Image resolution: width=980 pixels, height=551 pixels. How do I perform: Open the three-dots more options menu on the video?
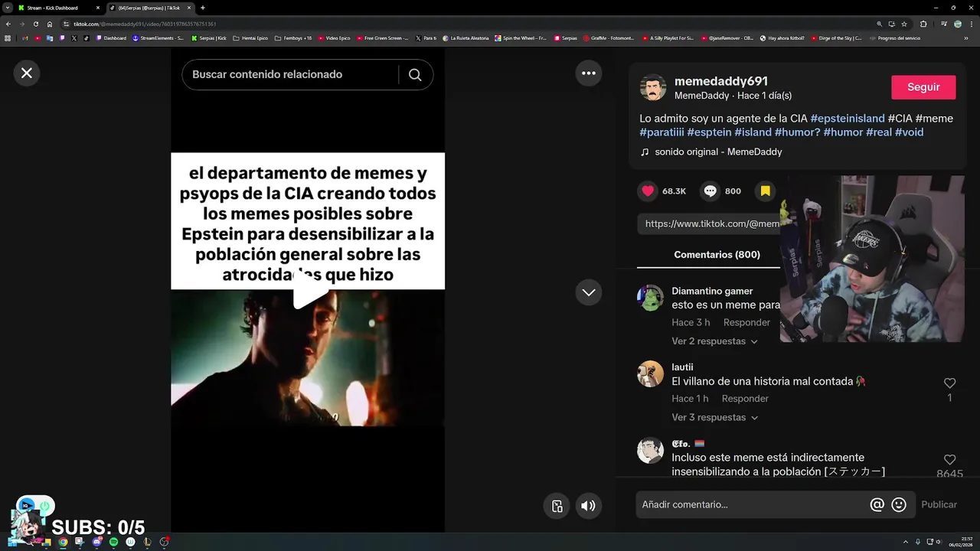(x=589, y=73)
